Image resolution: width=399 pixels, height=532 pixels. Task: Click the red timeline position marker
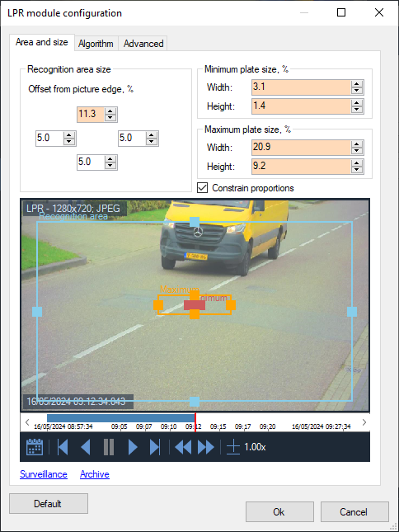(x=195, y=422)
